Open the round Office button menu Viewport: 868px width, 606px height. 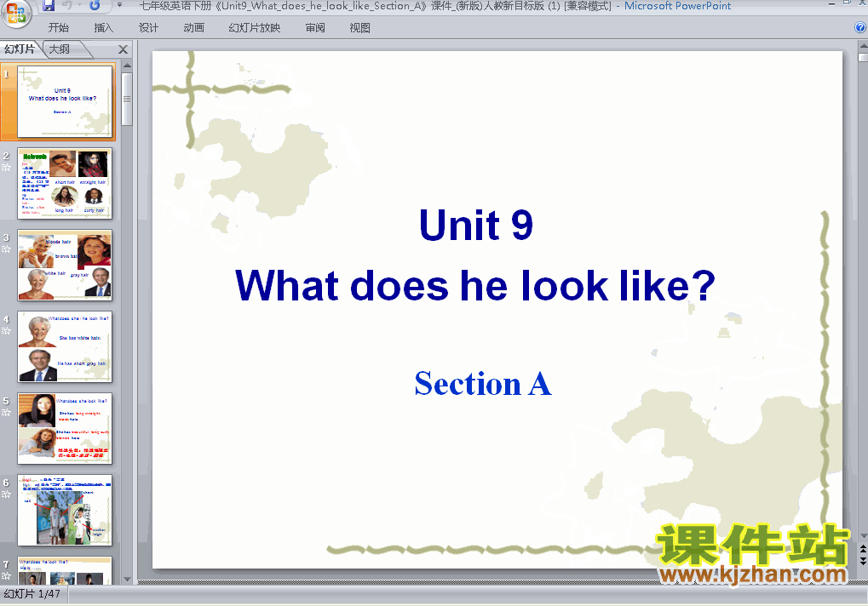15,12
